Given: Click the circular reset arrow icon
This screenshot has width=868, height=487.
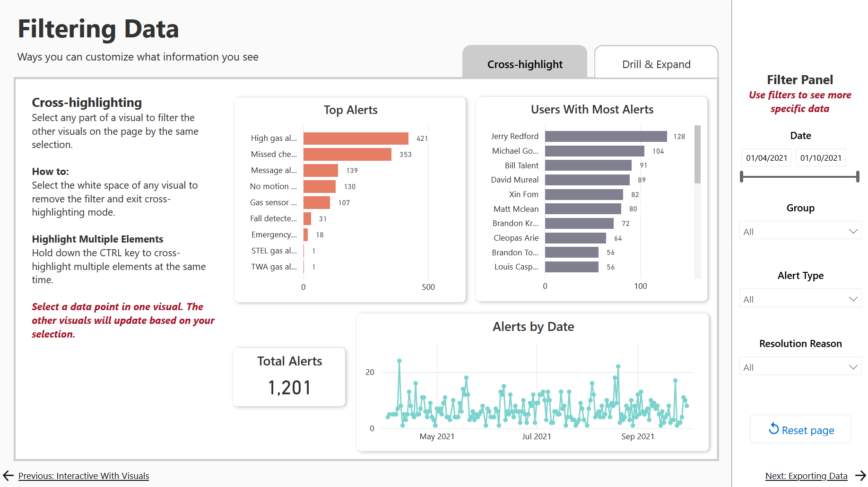Looking at the screenshot, I should click(773, 429).
